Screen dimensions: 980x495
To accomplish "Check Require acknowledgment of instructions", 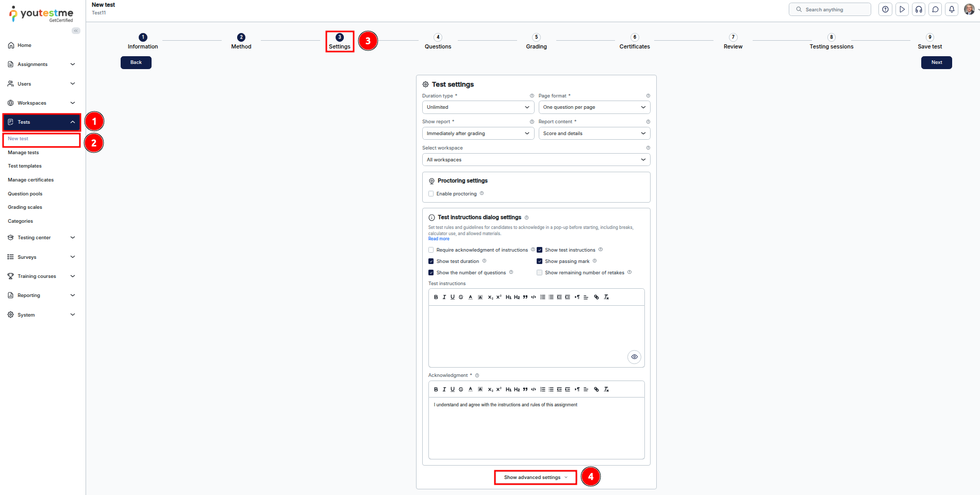I will click(431, 250).
